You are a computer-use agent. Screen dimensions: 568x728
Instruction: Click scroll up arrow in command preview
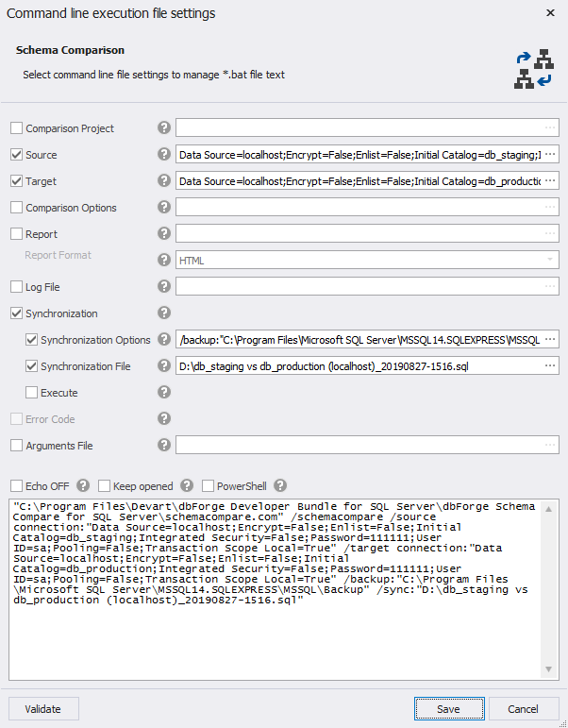(549, 509)
